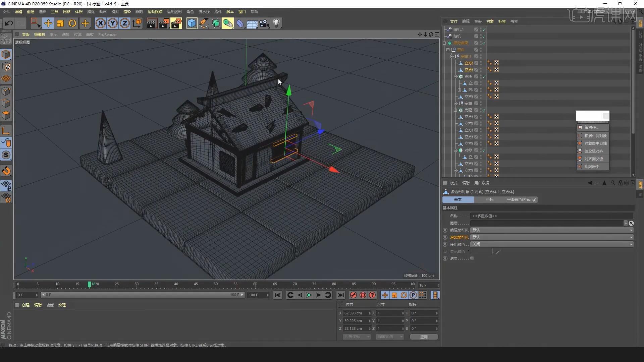Switch to point mode in the left sidebar
Viewport: 644px width, 362px height.
6,91
